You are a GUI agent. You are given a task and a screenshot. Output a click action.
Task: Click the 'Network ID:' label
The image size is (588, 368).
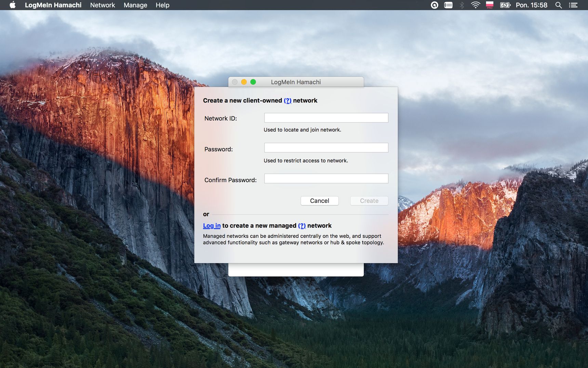[x=220, y=118]
